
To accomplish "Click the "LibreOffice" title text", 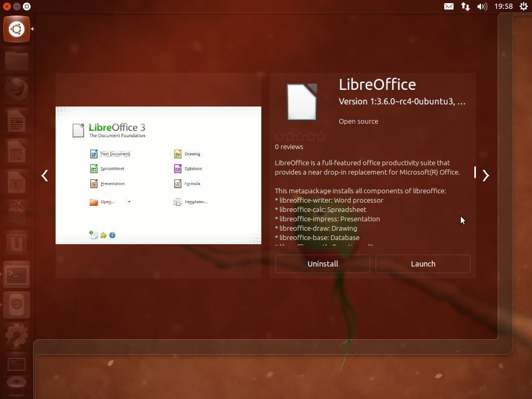I will click(377, 85).
